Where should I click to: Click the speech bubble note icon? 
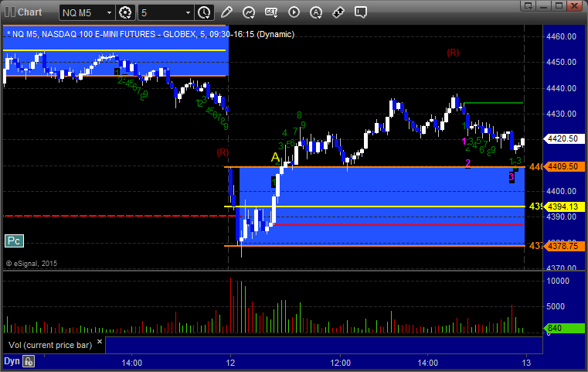(361, 12)
